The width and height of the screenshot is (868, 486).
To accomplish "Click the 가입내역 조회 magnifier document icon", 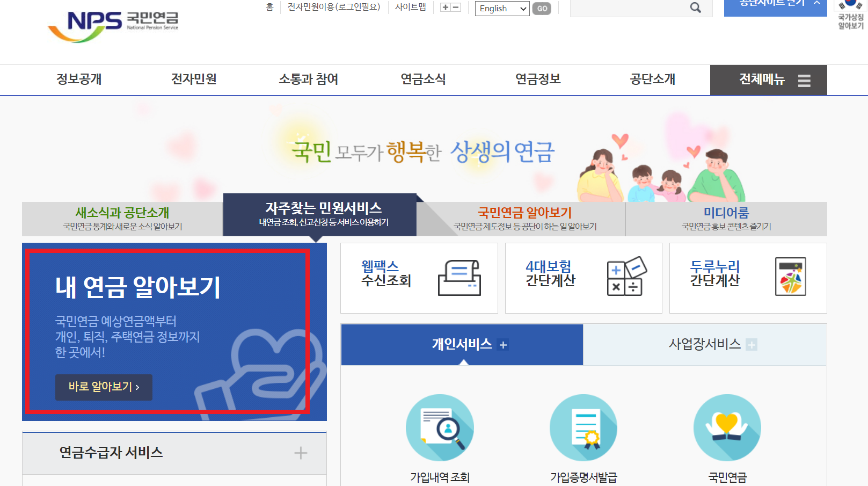I will click(440, 427).
